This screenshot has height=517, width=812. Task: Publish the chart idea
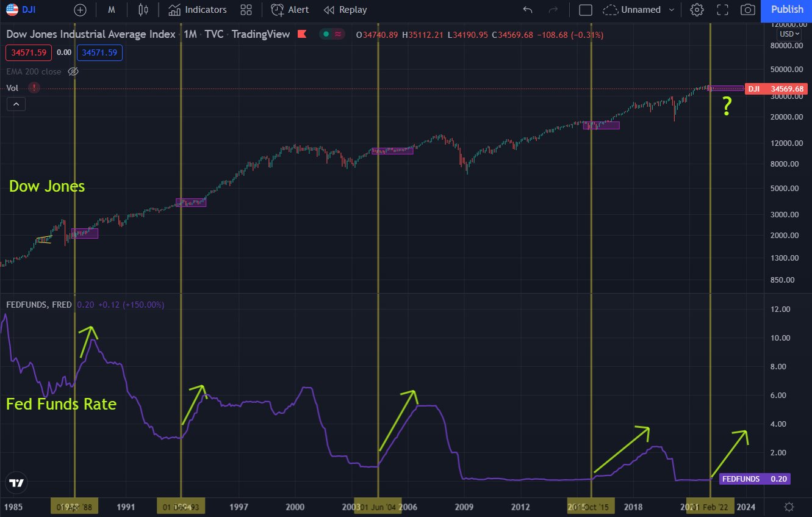[x=787, y=10]
